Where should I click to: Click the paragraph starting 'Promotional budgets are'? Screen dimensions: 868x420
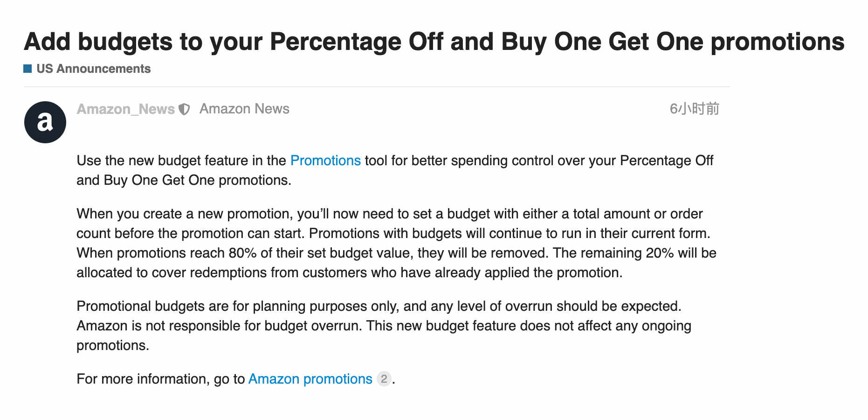[384, 326]
